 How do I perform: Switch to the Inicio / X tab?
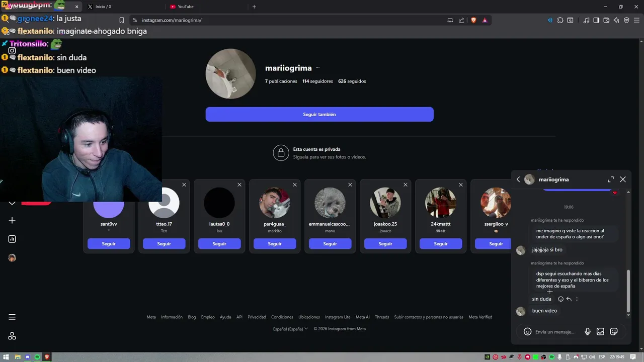point(103,7)
